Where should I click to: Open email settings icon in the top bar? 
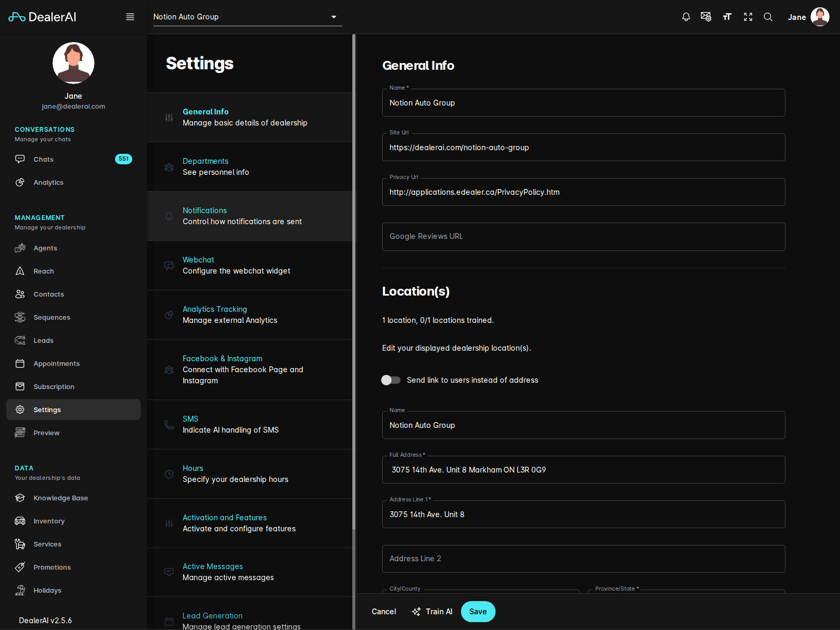pyautogui.click(x=706, y=16)
